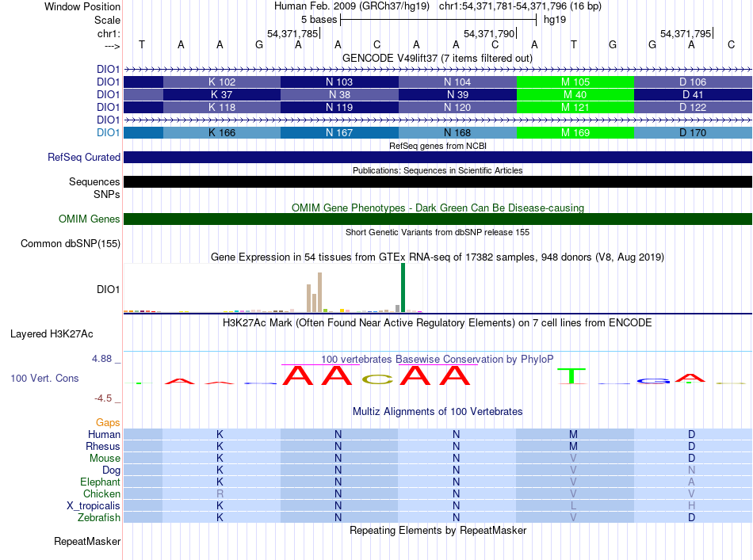
Task: Click the N 39 codon block
Action: coord(457,94)
